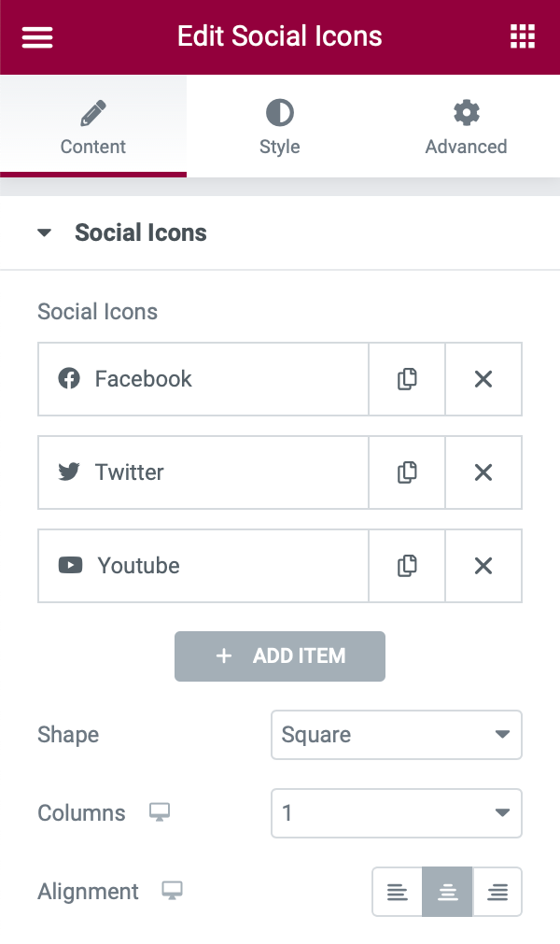The height and width of the screenshot is (944, 560).
Task: Remove the Facebook social icon item
Action: pyautogui.click(x=483, y=379)
